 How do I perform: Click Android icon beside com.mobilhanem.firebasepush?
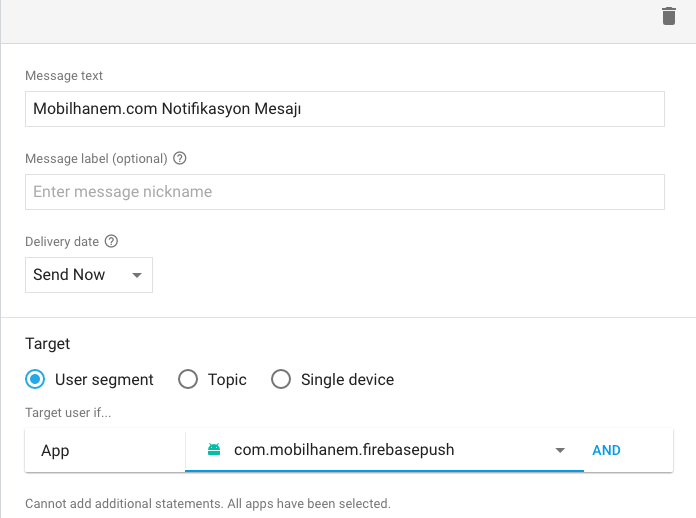[214, 449]
